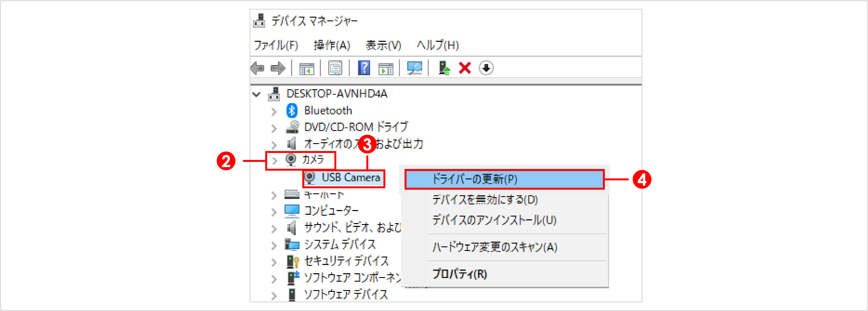Select the DESKTOP-AVNHD4A computer node

point(337,94)
